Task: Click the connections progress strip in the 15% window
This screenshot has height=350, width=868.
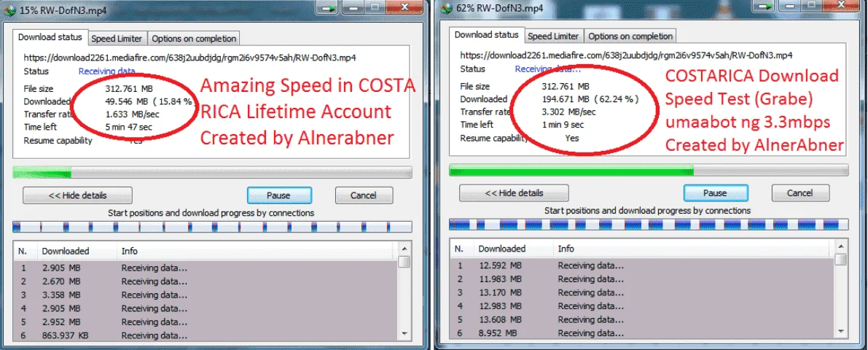Action: [x=212, y=227]
